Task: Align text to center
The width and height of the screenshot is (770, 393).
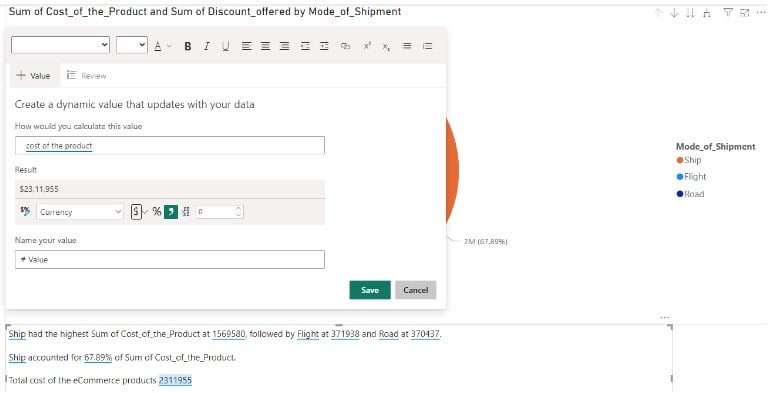Action: 265,46
